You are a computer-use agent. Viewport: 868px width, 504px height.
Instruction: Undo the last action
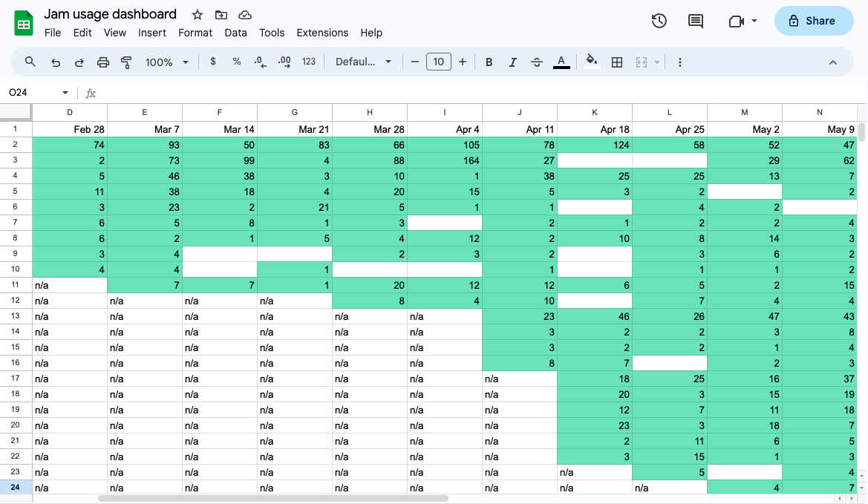(56, 62)
